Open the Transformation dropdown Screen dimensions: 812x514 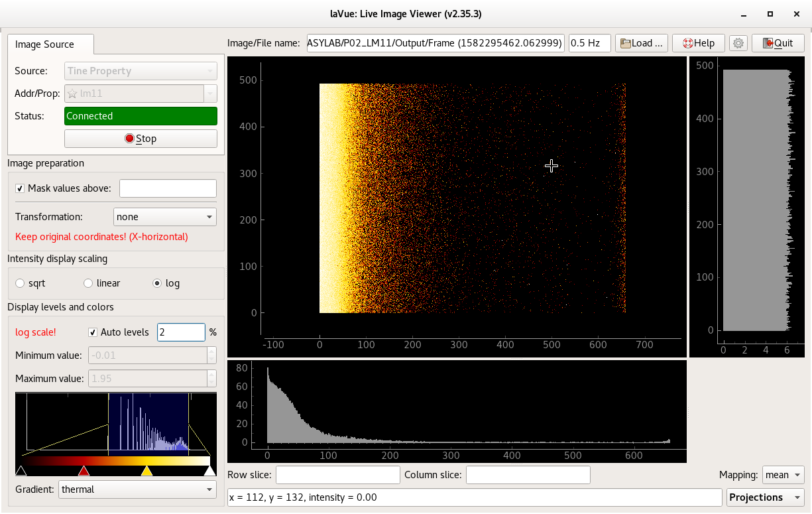[x=165, y=217]
